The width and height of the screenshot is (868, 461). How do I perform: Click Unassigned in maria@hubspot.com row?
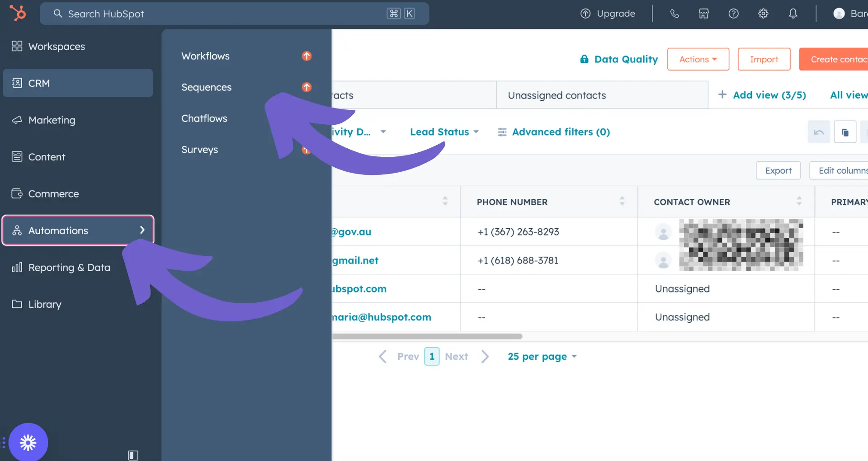[682, 317]
